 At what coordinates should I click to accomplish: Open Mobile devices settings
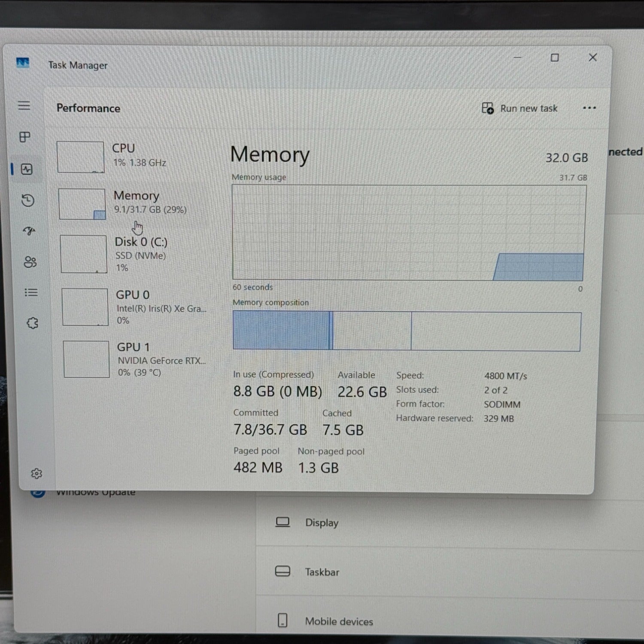click(338, 621)
